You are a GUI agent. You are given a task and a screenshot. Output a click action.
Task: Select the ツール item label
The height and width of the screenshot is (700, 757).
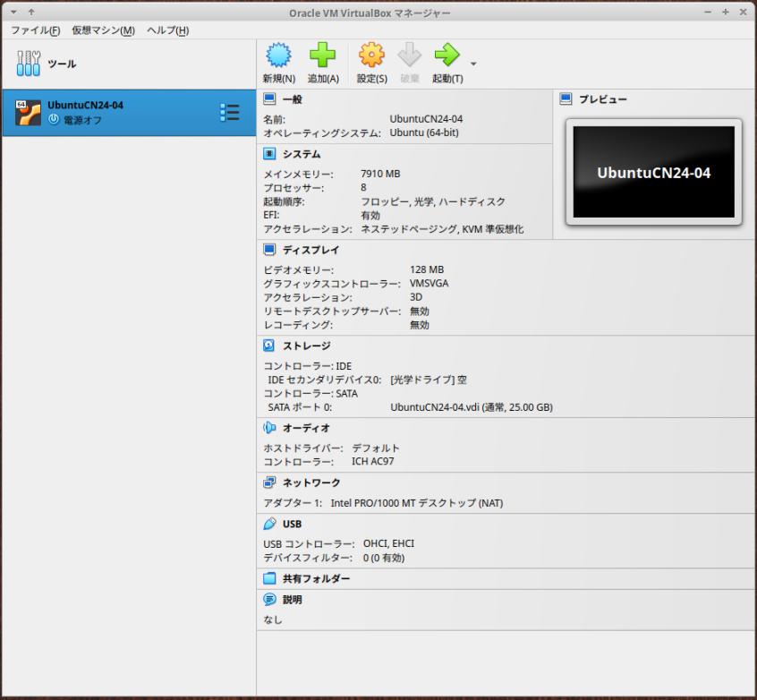tap(62, 64)
